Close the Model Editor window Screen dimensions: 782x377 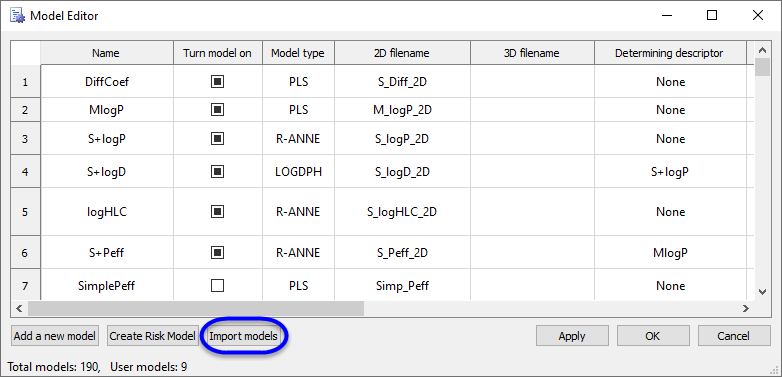point(758,15)
